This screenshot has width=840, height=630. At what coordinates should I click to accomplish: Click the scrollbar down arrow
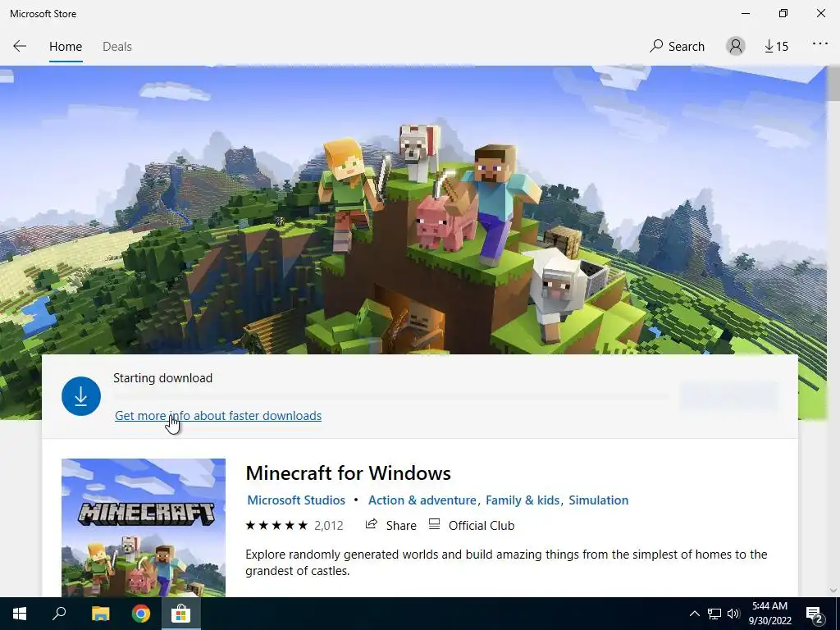coord(833,591)
